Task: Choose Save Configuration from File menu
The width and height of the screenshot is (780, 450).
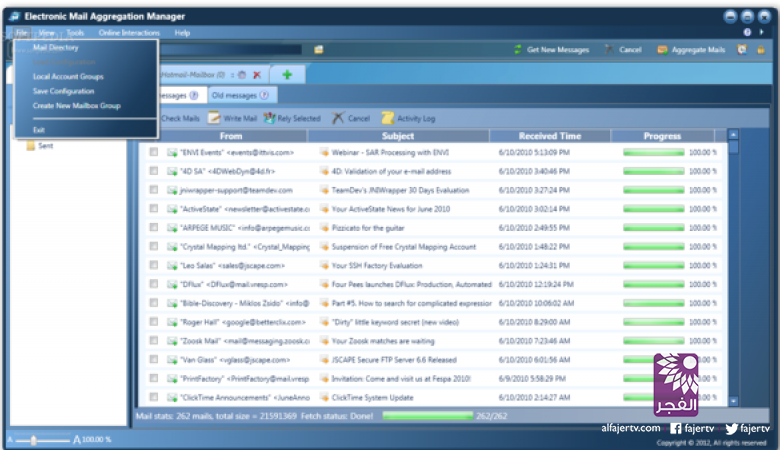Action: [x=64, y=91]
